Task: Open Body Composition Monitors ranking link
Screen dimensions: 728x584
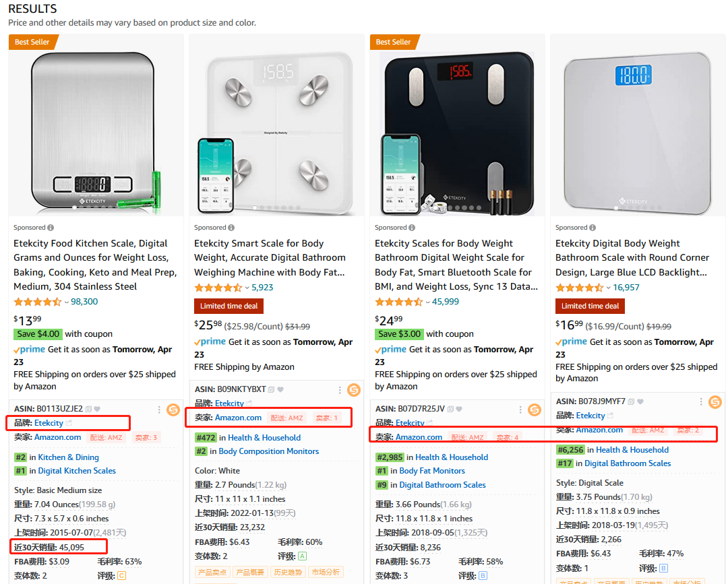Action: point(269,451)
